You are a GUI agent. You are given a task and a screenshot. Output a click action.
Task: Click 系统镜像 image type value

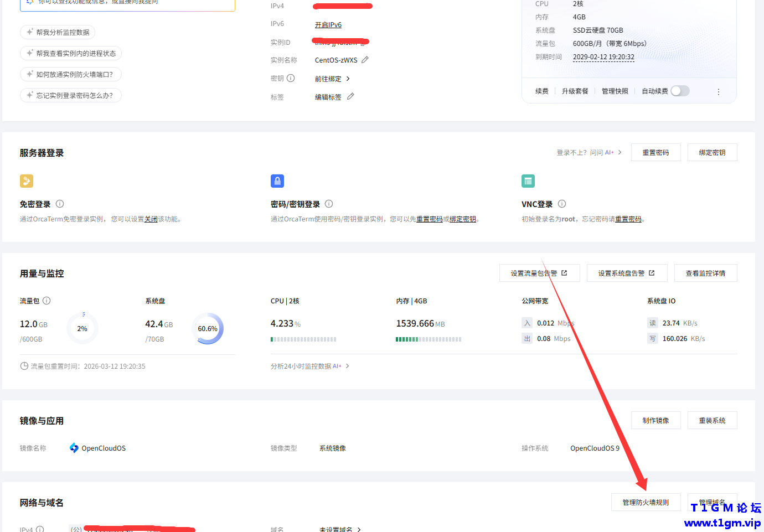[x=333, y=448]
